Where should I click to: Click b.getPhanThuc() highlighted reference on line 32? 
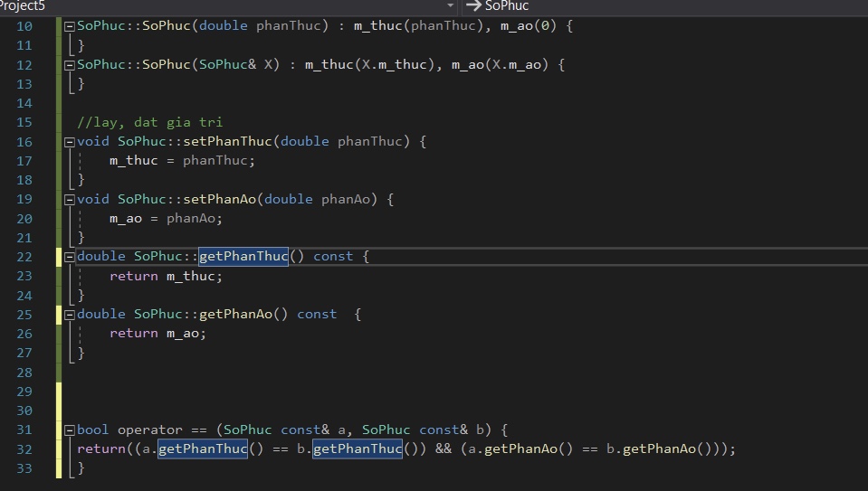[357, 449]
